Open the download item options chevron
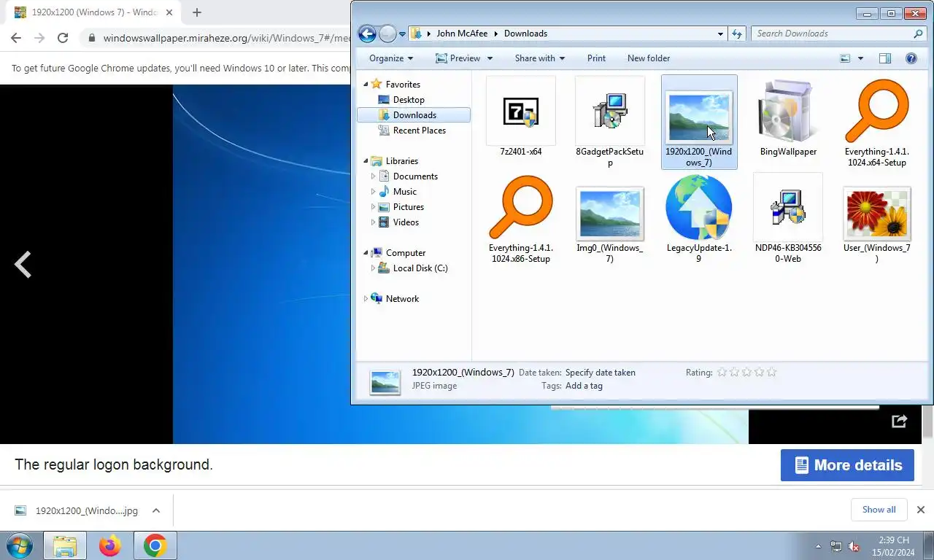 [x=156, y=510]
